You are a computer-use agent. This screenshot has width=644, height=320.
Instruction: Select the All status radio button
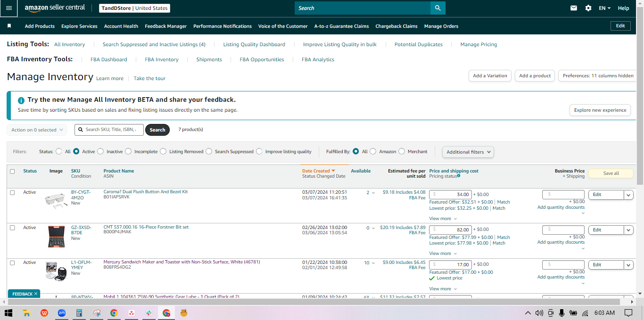(59, 151)
